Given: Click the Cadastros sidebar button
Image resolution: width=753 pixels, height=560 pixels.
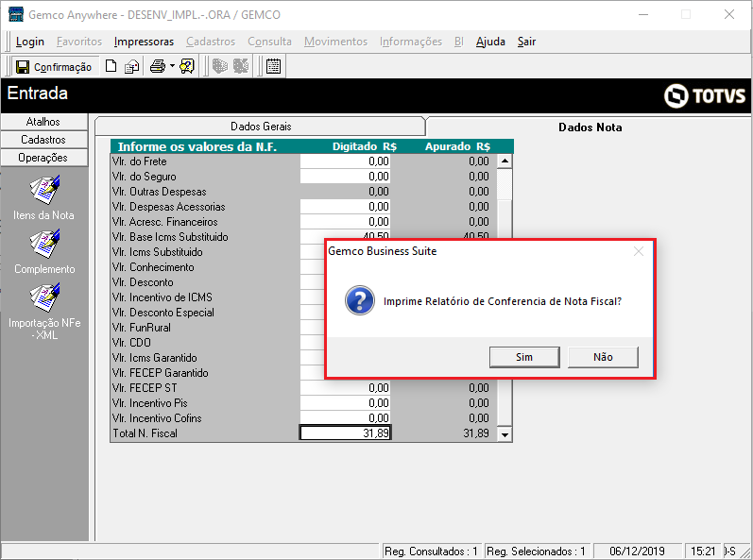Looking at the screenshot, I should coord(43,140).
